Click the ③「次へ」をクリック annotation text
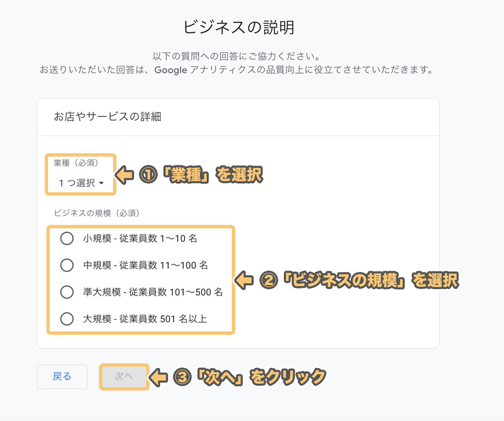The width and height of the screenshot is (504, 421). point(249,377)
